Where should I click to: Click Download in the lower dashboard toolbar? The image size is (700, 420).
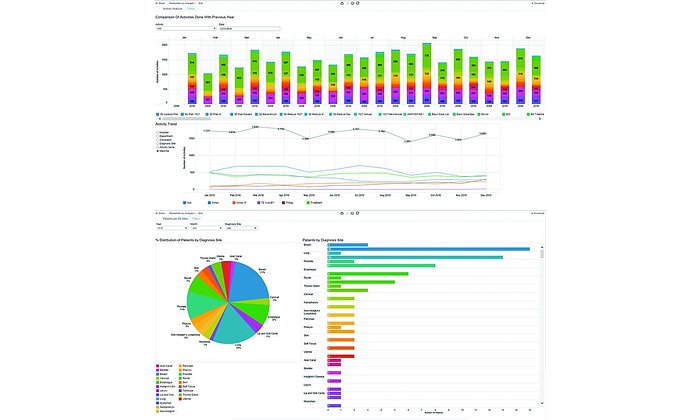pos(538,213)
